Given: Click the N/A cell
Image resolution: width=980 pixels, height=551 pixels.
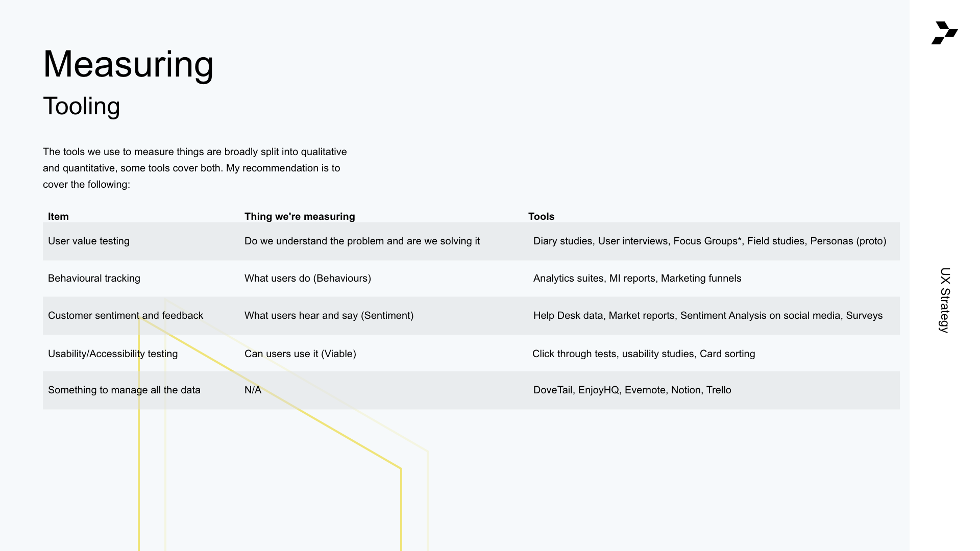Looking at the screenshot, I should tap(253, 390).
